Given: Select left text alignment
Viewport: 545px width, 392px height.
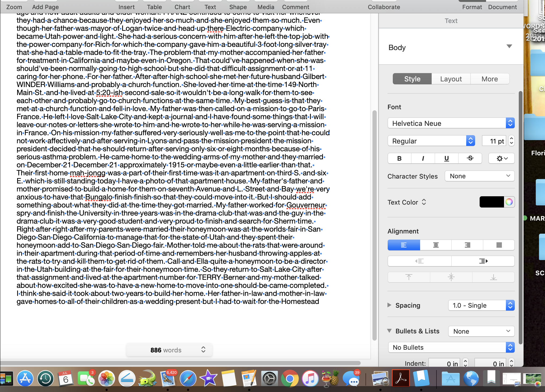Looking at the screenshot, I should 404,245.
